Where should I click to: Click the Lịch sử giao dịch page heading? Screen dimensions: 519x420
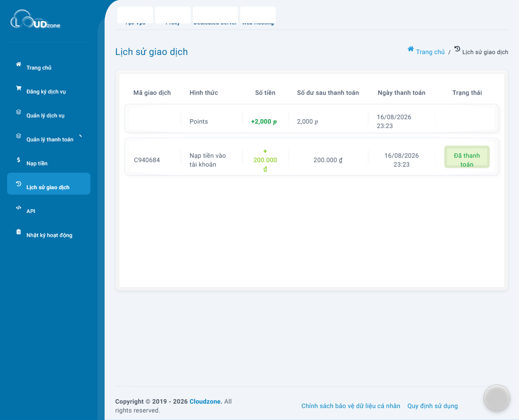coord(152,52)
